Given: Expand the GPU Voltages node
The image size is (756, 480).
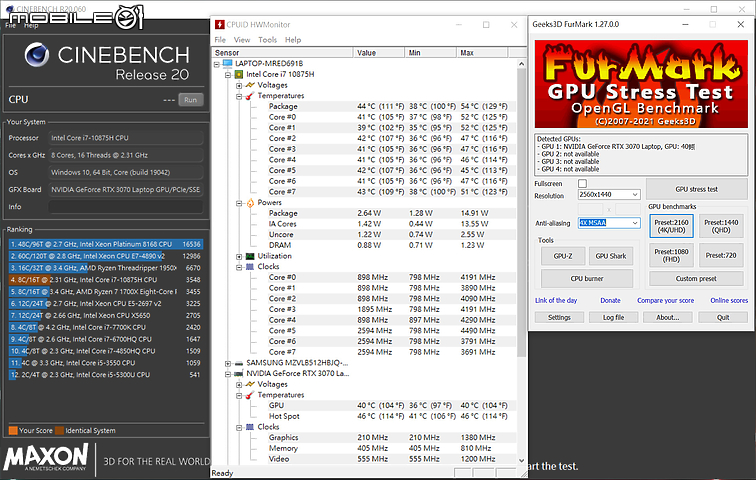Looking at the screenshot, I should click(239, 385).
